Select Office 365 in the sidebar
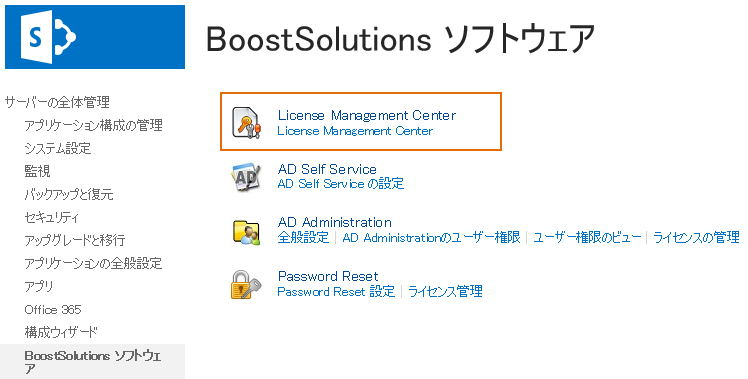 53,309
